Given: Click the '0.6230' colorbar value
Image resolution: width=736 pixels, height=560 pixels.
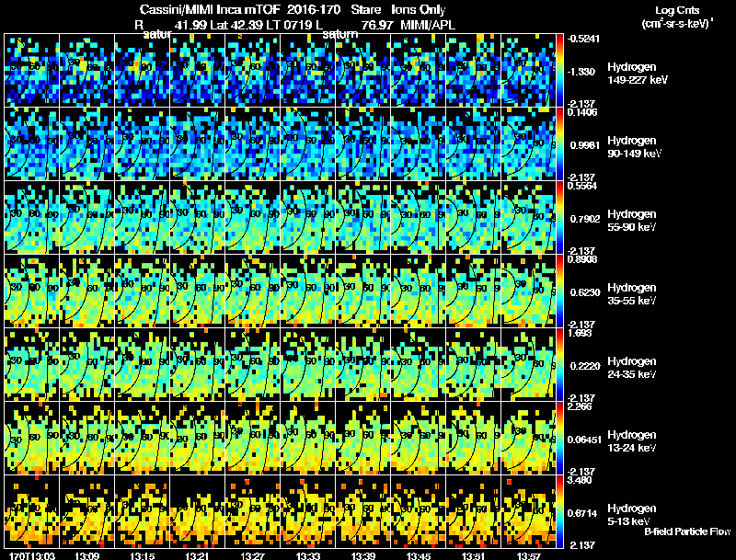Looking at the screenshot, I should tap(585, 292).
